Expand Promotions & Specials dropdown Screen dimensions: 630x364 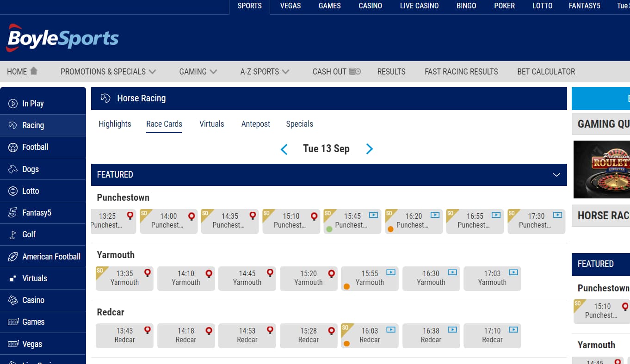108,72
